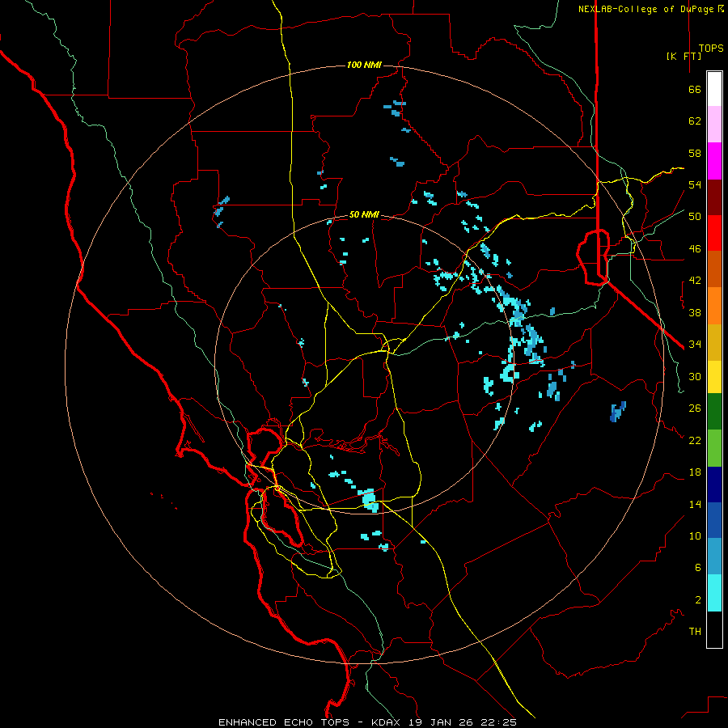Click the cyan legend swatch
Screen dimensions: 728x728
pyautogui.click(x=714, y=593)
